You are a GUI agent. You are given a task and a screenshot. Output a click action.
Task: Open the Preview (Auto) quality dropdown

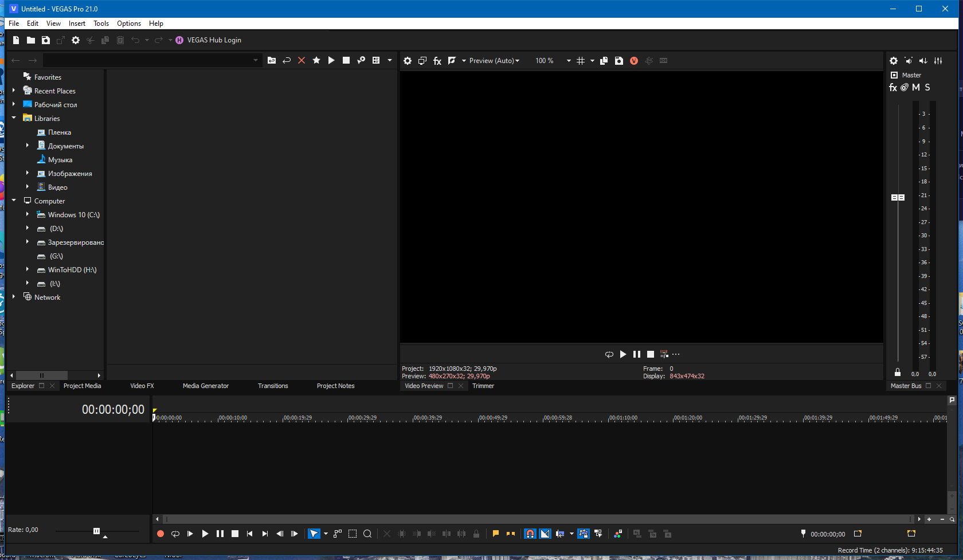pos(494,61)
